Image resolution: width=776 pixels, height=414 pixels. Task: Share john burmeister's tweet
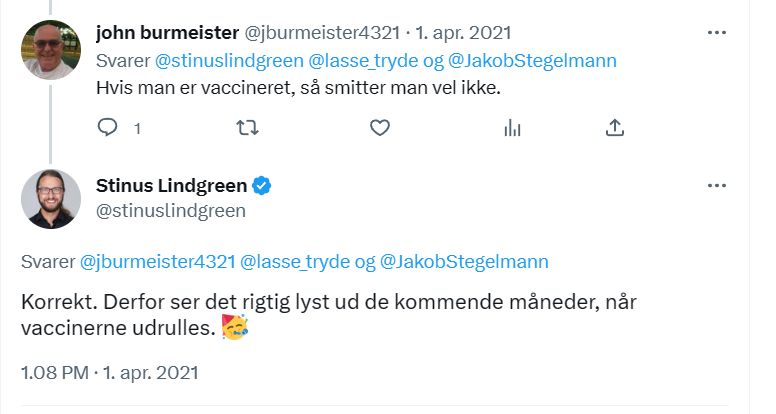pyautogui.click(x=616, y=127)
